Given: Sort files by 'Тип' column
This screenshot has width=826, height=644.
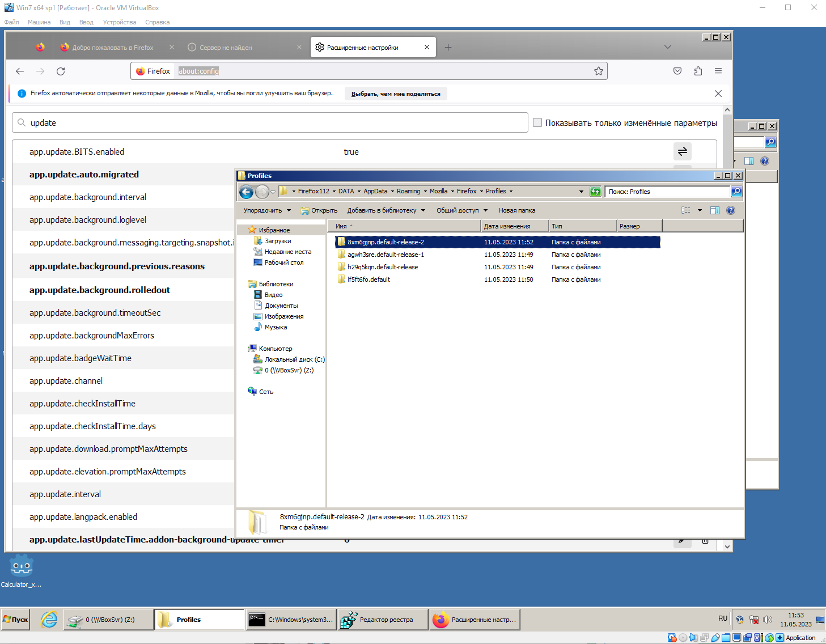Looking at the screenshot, I should [583, 226].
